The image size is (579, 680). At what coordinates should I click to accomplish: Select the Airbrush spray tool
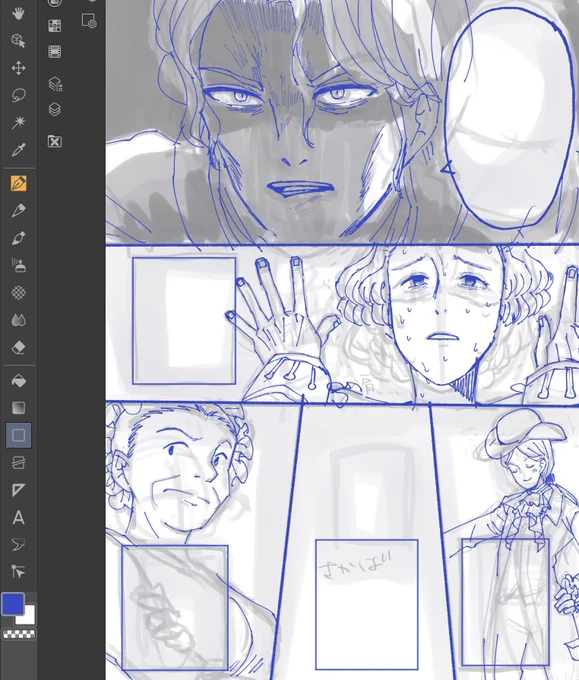point(18,265)
